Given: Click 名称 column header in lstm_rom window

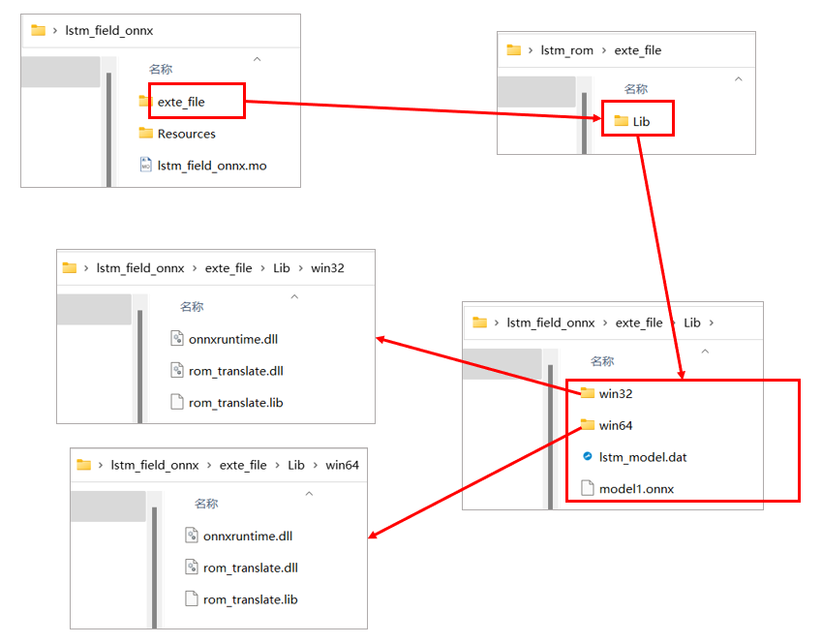Looking at the screenshot, I should (635, 89).
